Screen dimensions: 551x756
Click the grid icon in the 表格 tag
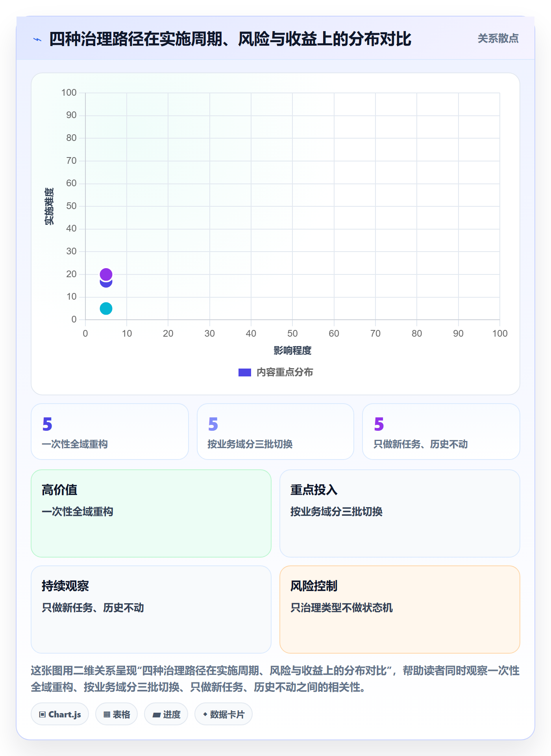107,714
